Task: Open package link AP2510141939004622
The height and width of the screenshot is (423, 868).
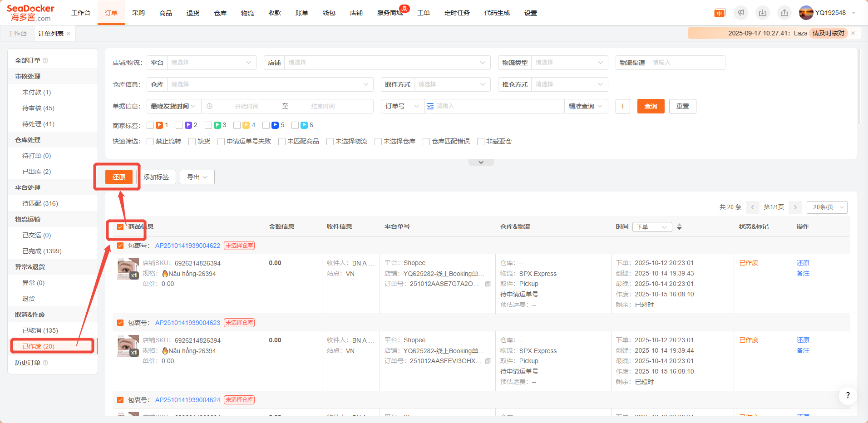Action: pyautogui.click(x=187, y=246)
